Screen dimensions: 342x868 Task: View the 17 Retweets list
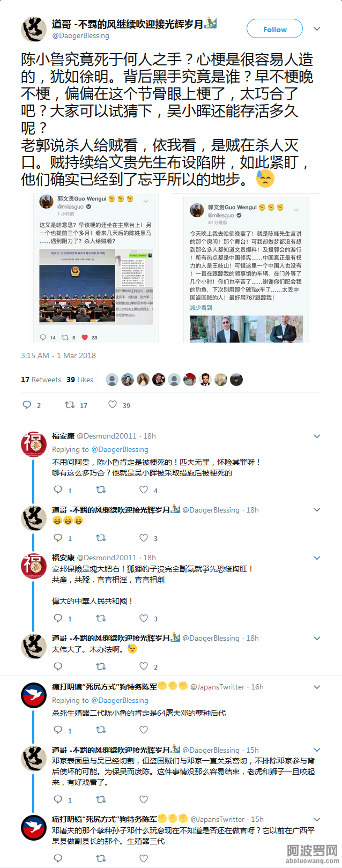click(41, 380)
